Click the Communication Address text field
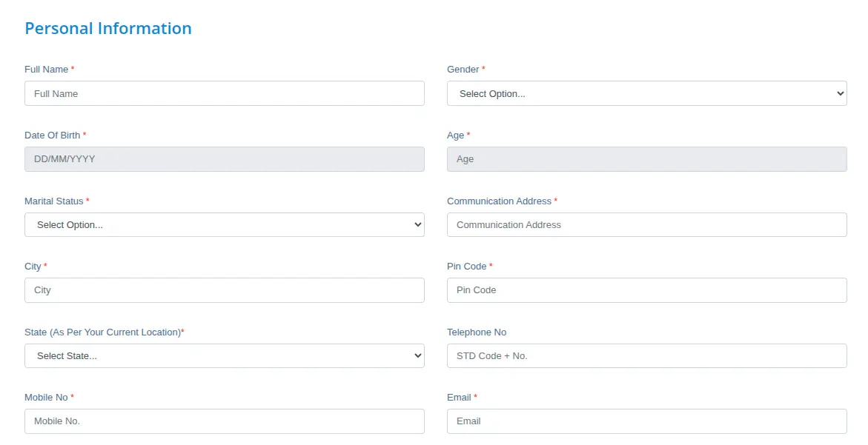The width and height of the screenshot is (868, 445). [x=646, y=224]
